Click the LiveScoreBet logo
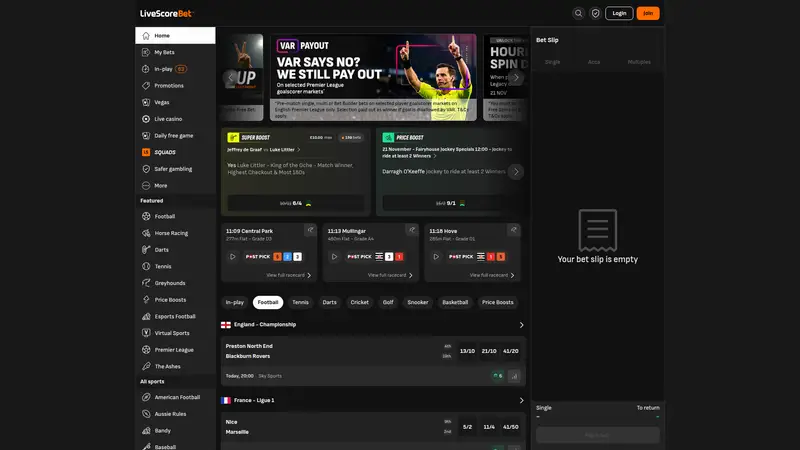The height and width of the screenshot is (450, 800). 167,14
